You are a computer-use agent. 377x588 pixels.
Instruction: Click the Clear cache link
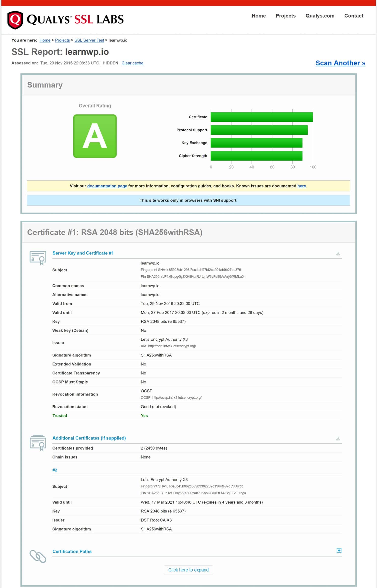132,63
